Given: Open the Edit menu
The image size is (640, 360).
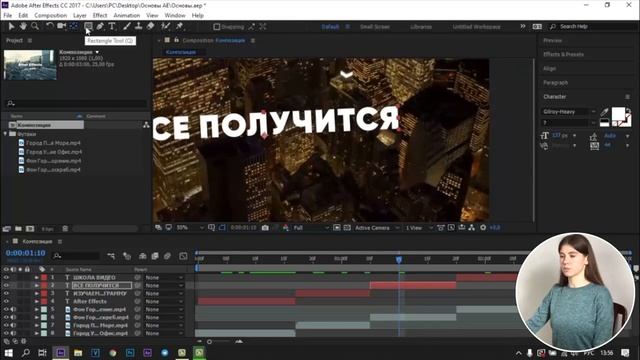Looking at the screenshot, I should (23, 16).
